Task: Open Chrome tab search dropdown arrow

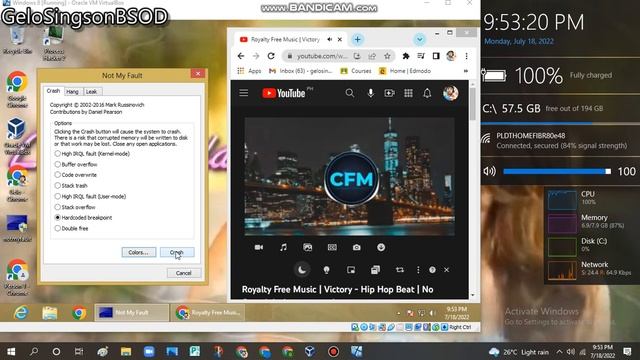Action: tap(420, 40)
